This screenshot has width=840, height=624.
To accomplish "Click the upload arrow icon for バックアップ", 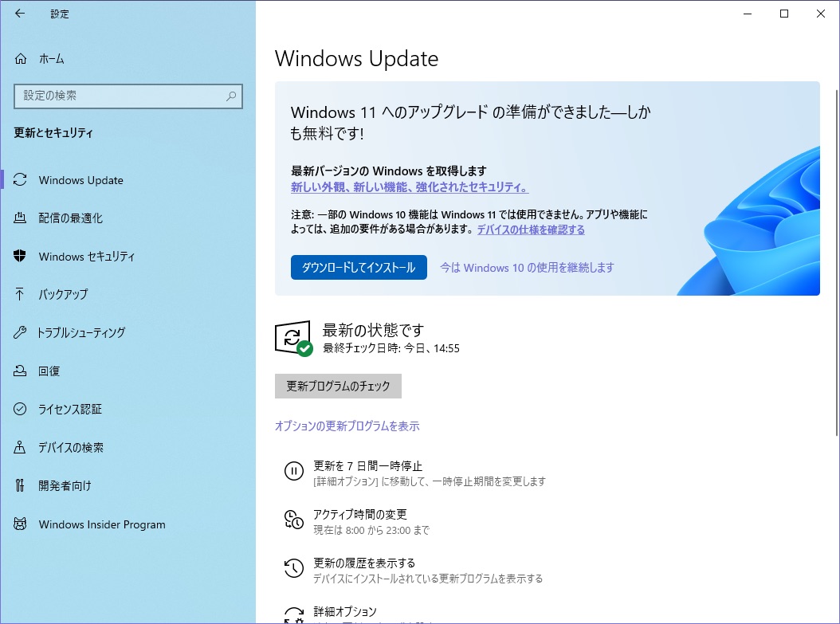I will tap(20, 294).
